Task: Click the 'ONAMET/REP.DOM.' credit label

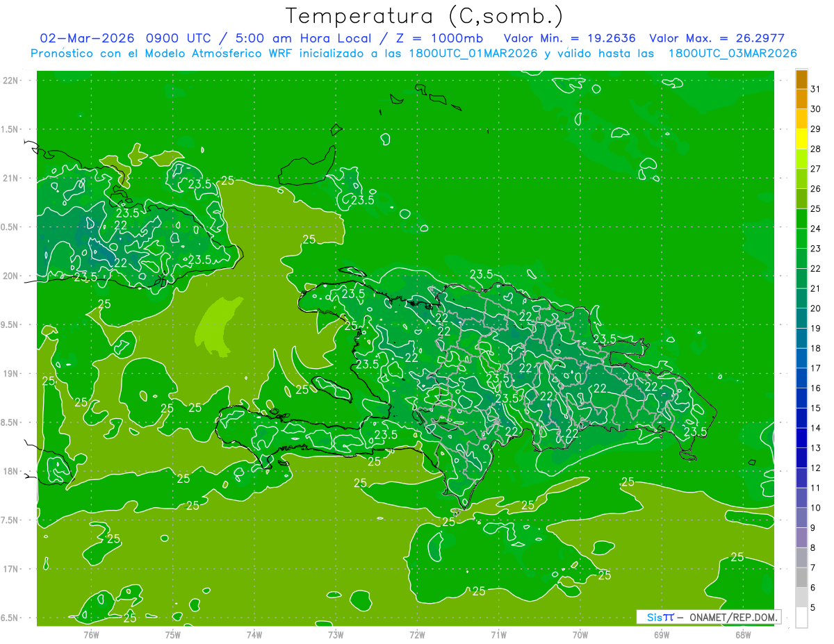Action: coord(733,617)
